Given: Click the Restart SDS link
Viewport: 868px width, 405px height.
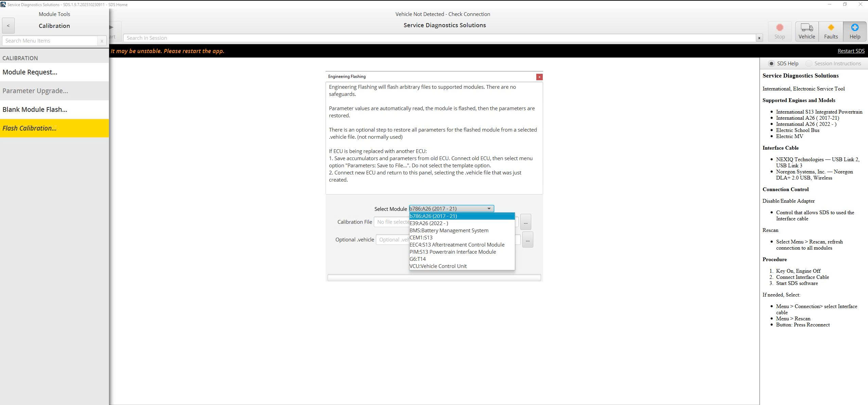Looking at the screenshot, I should tap(851, 50).
